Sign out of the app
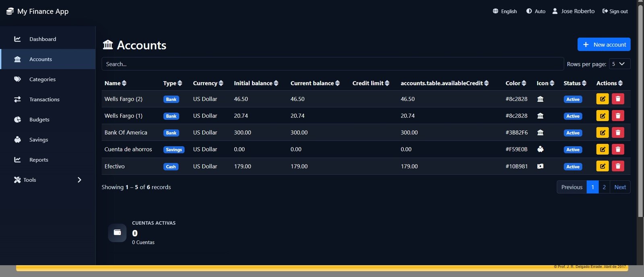This screenshot has width=644, height=277. click(615, 11)
